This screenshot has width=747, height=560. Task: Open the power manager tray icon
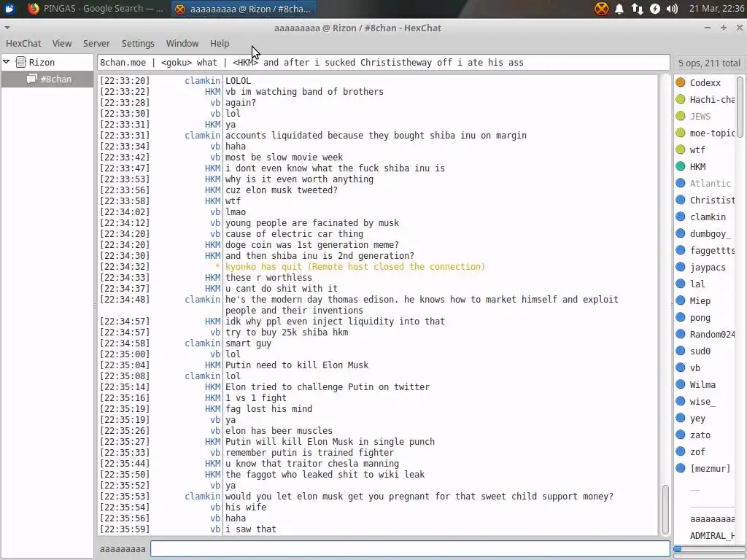[x=655, y=9]
